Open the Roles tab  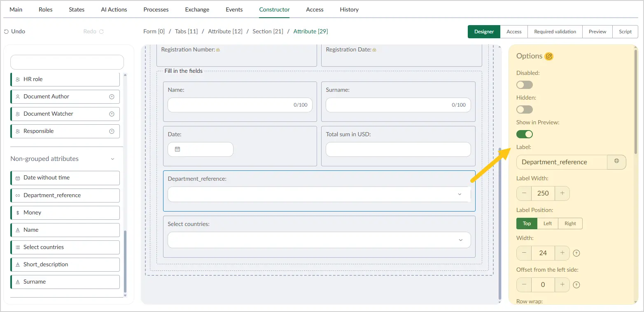46,9
